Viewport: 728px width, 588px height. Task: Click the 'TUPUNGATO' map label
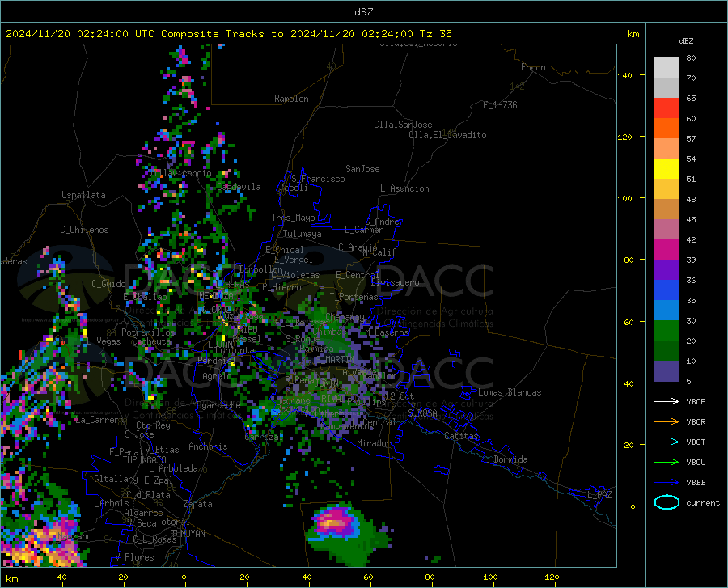tap(145, 460)
